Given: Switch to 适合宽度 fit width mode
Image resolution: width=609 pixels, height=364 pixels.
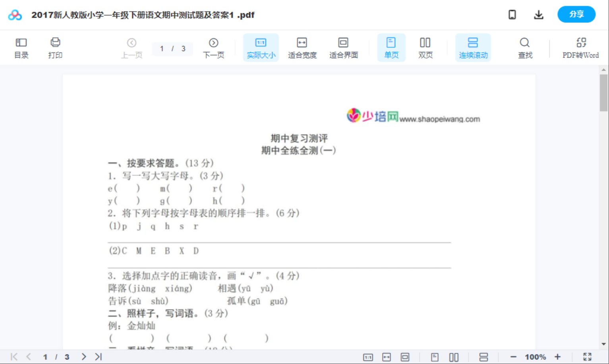Looking at the screenshot, I should 302,47.
